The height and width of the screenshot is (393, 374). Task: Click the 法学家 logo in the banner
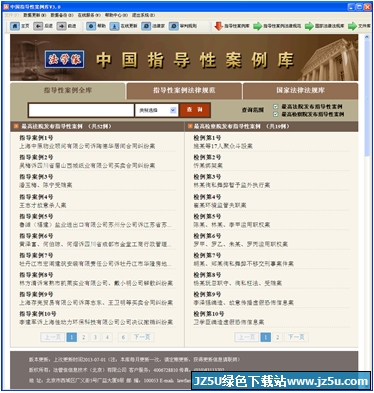[x=65, y=59]
